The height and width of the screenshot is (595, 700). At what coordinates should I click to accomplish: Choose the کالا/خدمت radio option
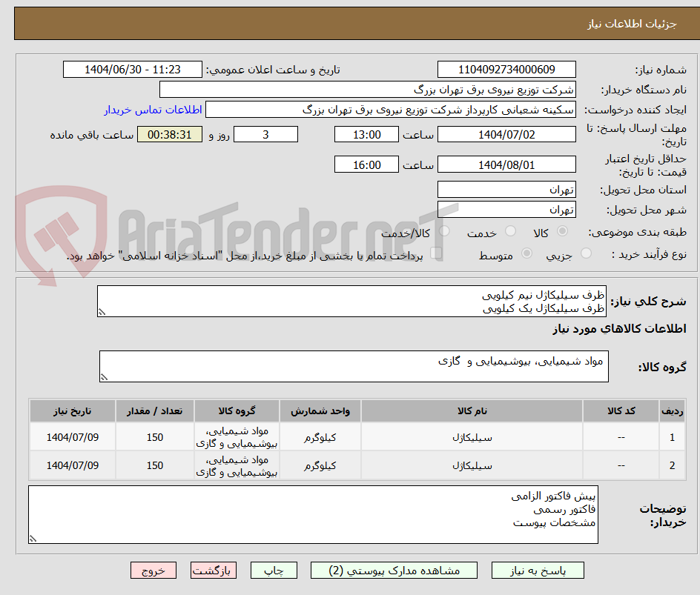(443, 230)
